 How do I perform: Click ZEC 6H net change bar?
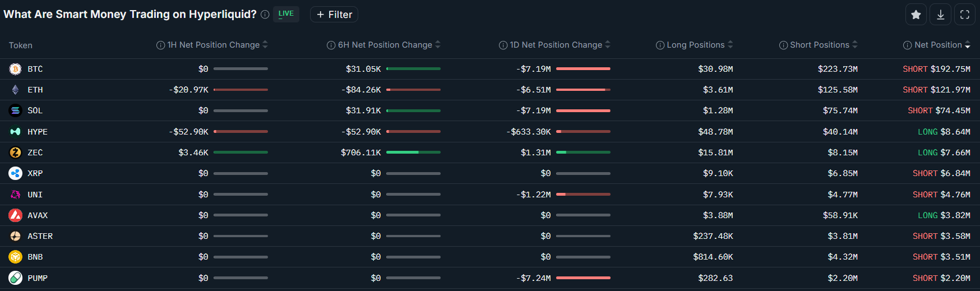[x=413, y=153]
